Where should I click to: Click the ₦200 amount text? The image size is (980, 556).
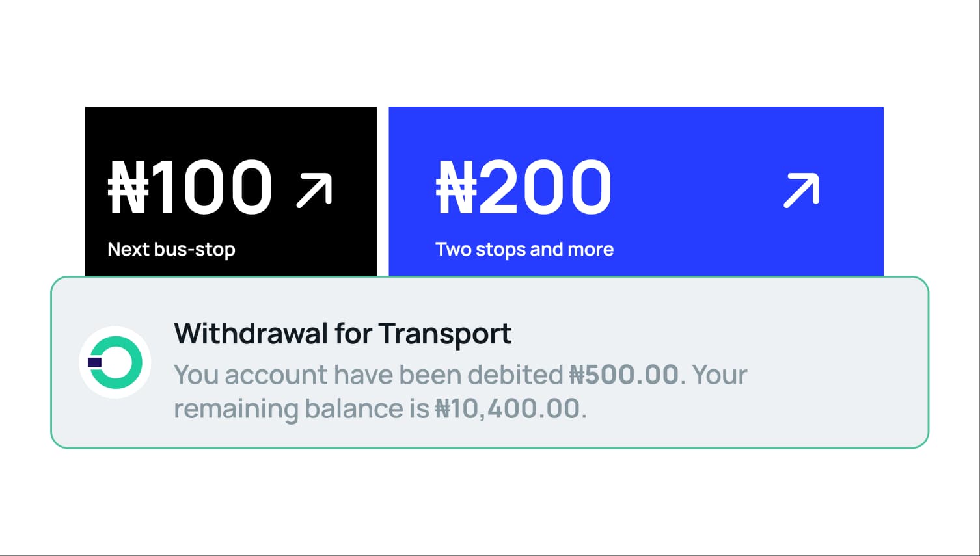point(524,187)
